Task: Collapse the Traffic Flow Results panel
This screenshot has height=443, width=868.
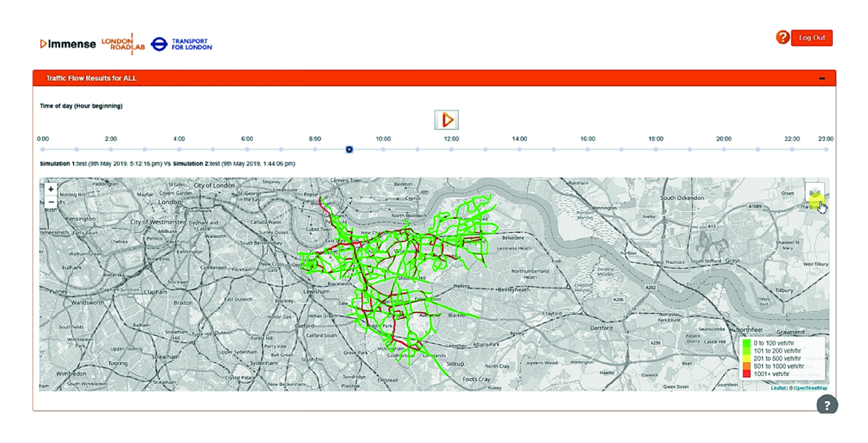Action: [x=822, y=78]
